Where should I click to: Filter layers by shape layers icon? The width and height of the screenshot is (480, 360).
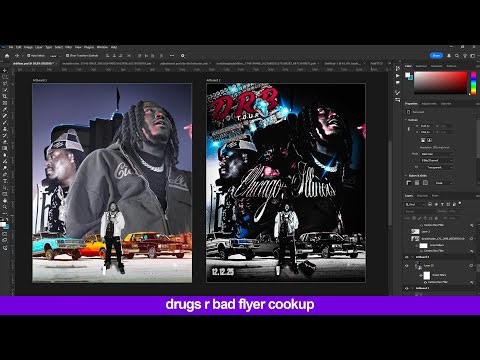point(448,204)
